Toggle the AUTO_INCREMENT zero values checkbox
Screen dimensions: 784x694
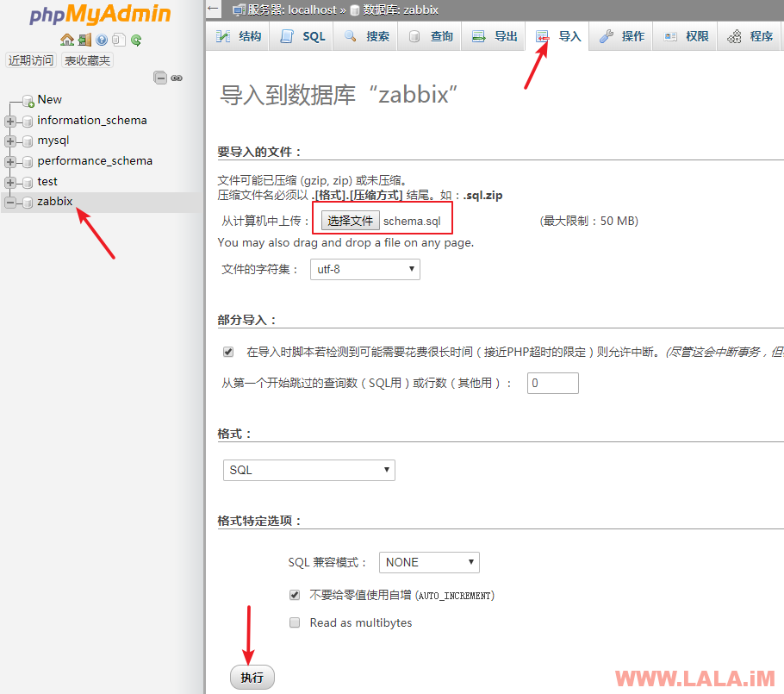coord(295,595)
